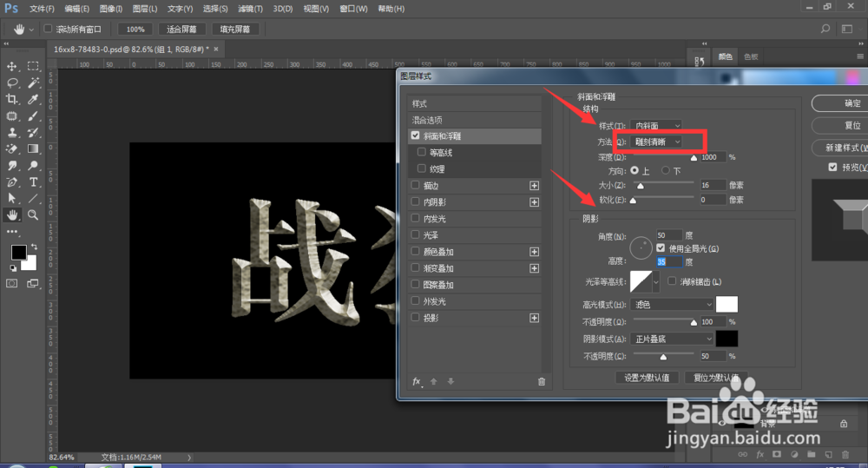Click the 适合屏幕 button

coord(181,29)
